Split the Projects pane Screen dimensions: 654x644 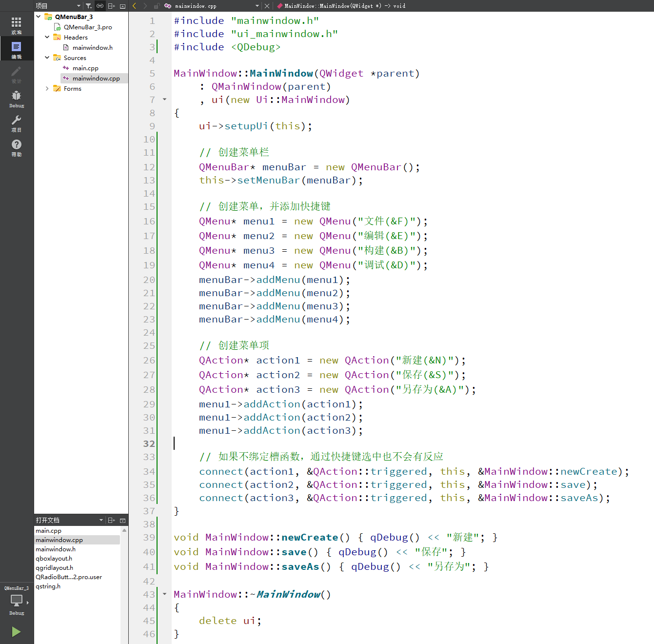click(111, 6)
